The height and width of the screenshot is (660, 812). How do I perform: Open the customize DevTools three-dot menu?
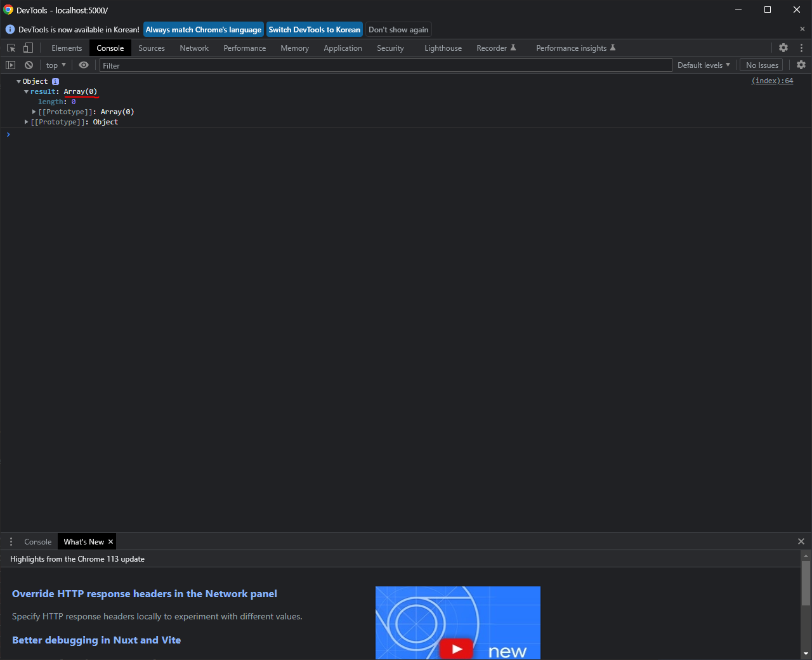(x=801, y=48)
